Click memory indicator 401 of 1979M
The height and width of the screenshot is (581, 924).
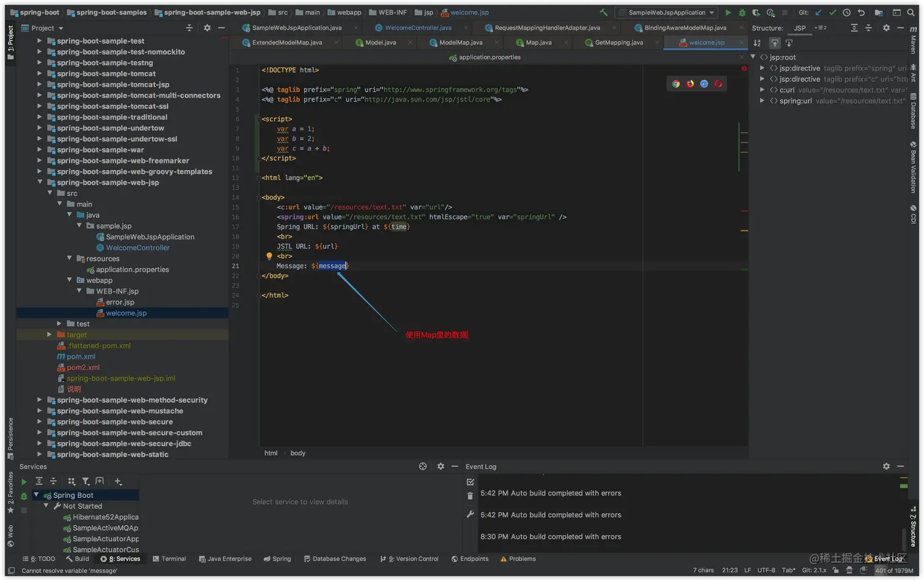coord(894,570)
